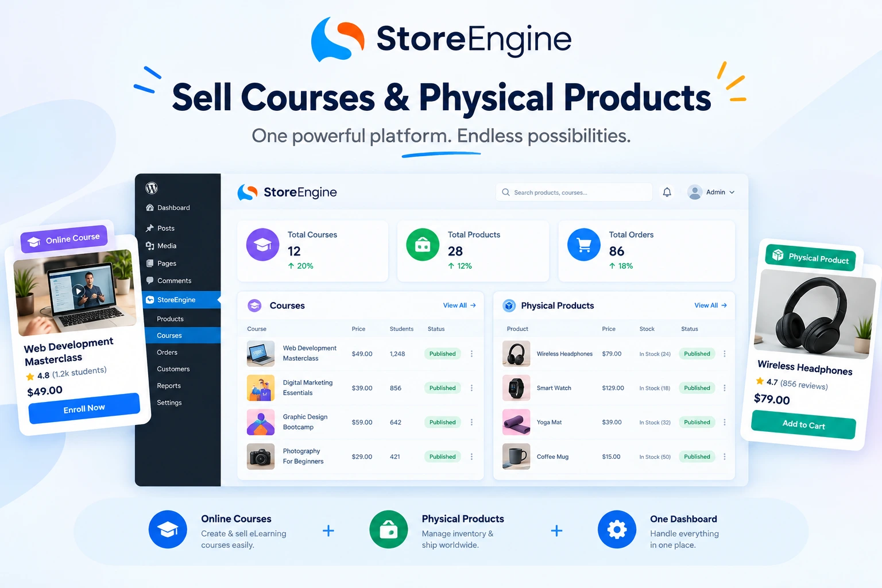Open the Orders submenu item
The width and height of the screenshot is (882, 588).
[167, 353]
